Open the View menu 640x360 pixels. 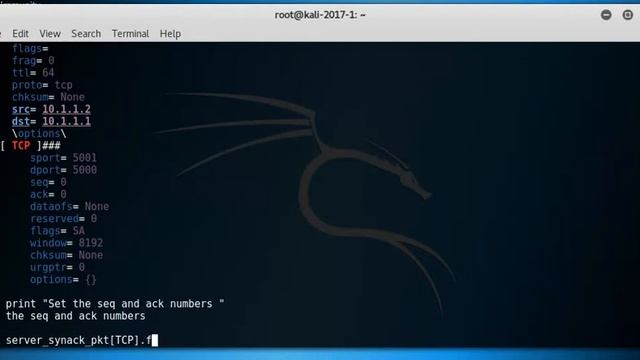pos(50,33)
